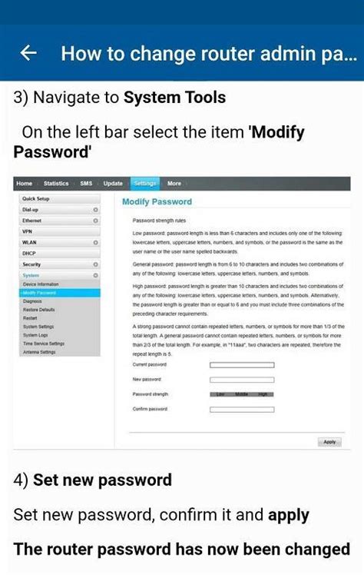
Task: Open the SMS tab
Action: click(x=86, y=184)
